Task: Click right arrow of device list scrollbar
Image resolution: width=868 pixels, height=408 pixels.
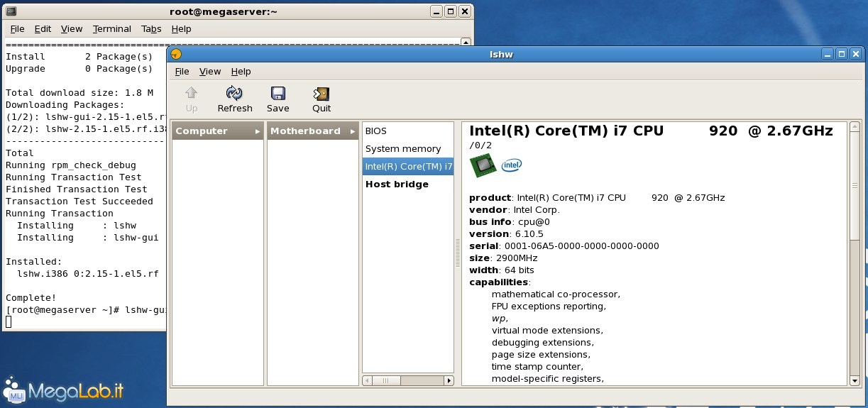Action: (449, 381)
